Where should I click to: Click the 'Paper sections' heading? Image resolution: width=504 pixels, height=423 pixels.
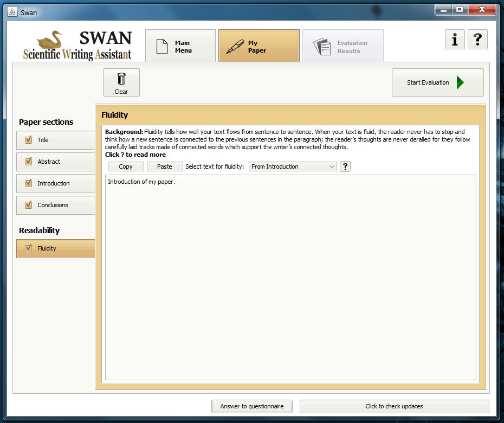tap(46, 122)
